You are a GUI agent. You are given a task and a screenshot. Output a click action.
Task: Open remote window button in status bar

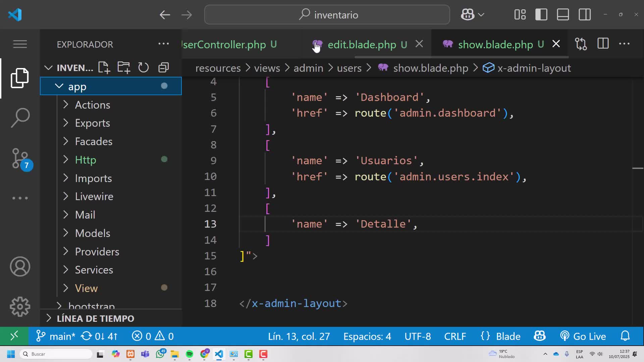pyautogui.click(x=14, y=336)
